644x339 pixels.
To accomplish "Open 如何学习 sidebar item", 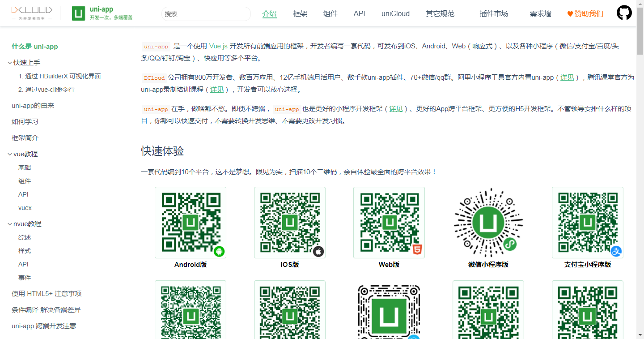I will [x=25, y=122].
